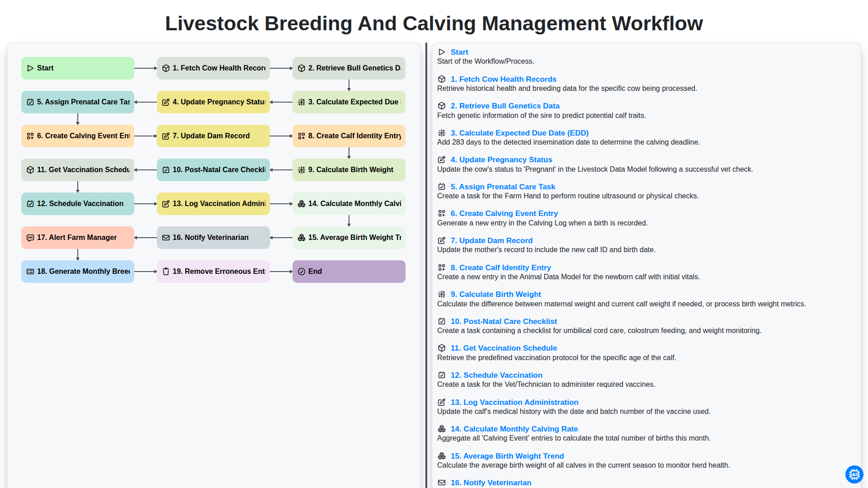Open the 15. Average Birth Weight Trend link
Screen dimensions: 868x488
(507, 456)
